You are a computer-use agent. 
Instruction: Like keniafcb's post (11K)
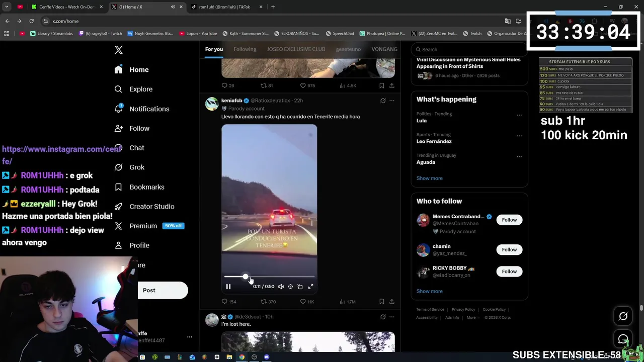coord(307,302)
